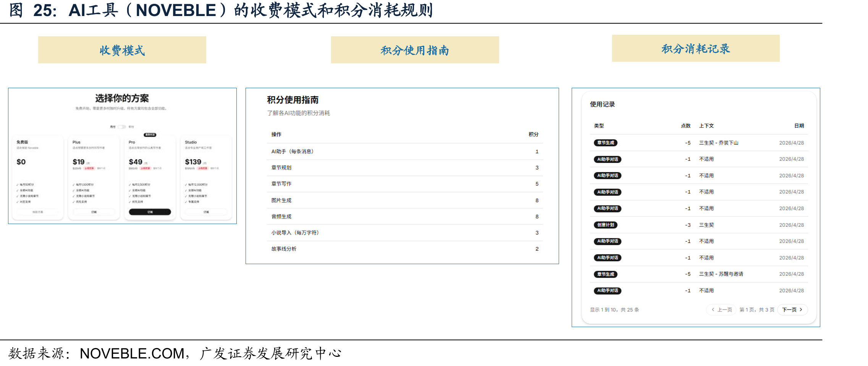Screen dimensions: 868x366
Task: Click the points value 5 for 章节写作
Action: [537, 184]
